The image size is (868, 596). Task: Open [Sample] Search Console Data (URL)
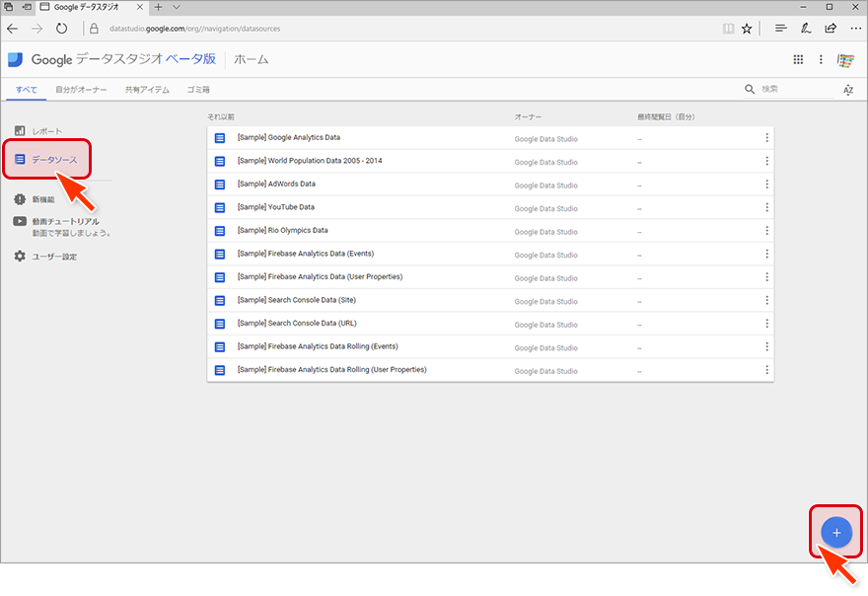point(490,324)
